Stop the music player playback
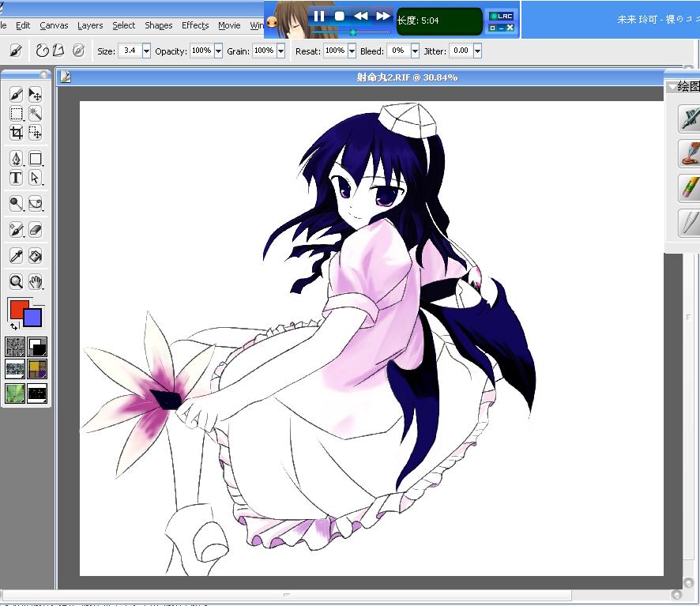Image resolution: width=700 pixels, height=606 pixels. pos(340,17)
